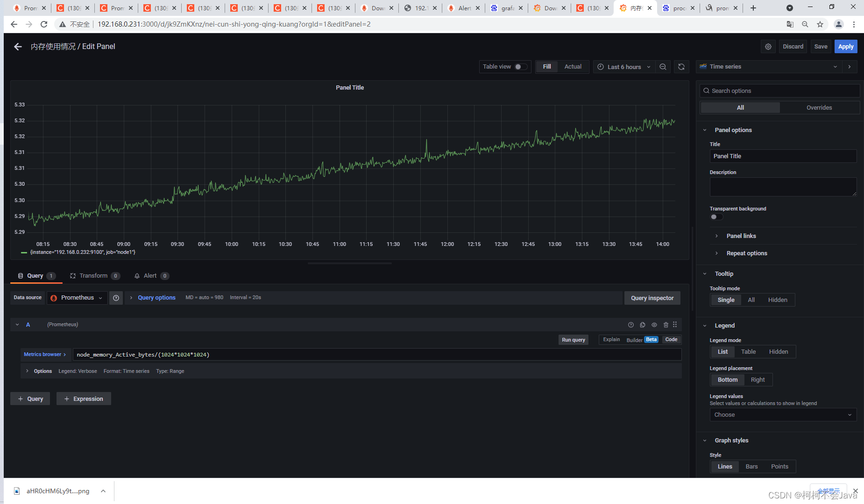This screenshot has height=504, width=864.
Task: Open Prometheus data source dropdown
Action: pyautogui.click(x=77, y=298)
